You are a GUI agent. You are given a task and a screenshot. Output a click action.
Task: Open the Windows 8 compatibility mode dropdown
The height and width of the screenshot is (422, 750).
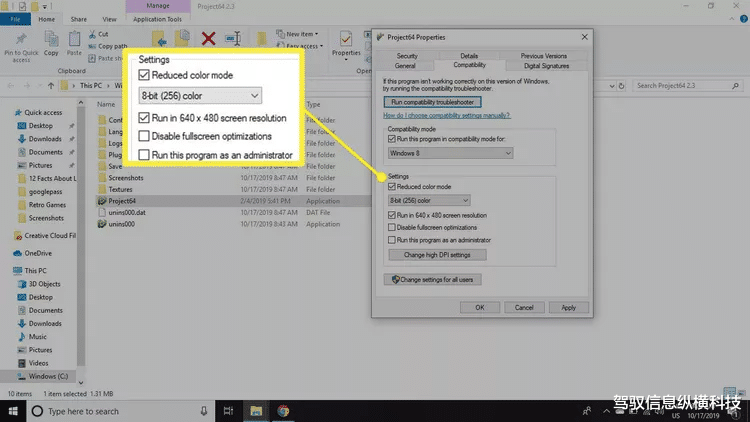[450, 153]
